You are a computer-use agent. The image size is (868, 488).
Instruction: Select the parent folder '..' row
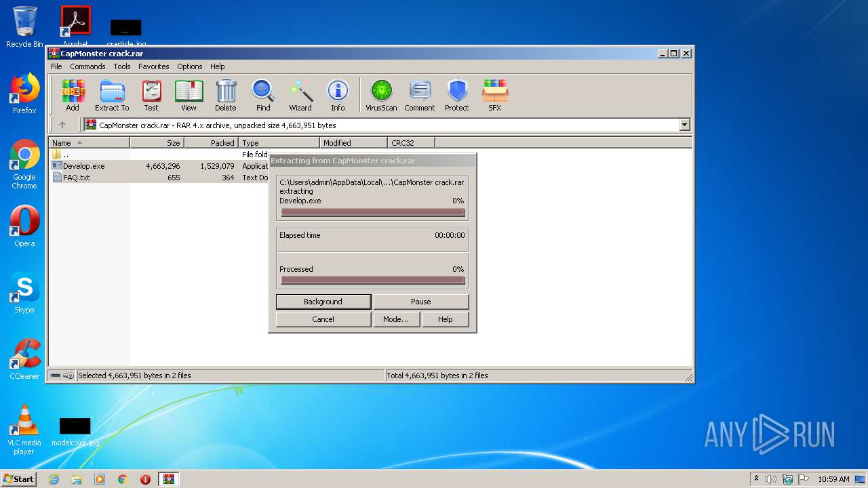coord(159,155)
